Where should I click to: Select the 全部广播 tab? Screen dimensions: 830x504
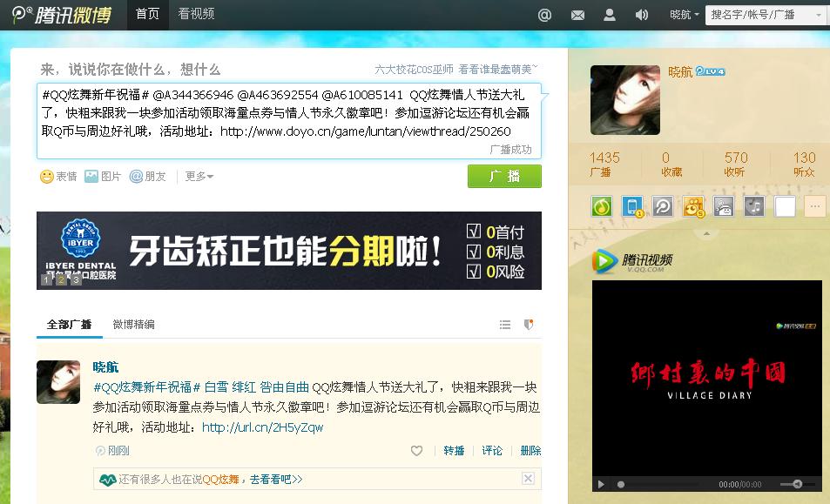(70, 324)
